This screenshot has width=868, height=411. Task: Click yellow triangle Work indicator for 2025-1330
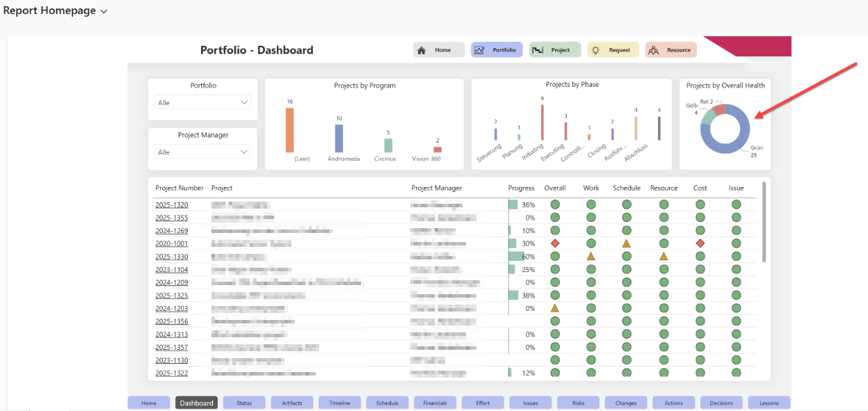click(x=590, y=257)
